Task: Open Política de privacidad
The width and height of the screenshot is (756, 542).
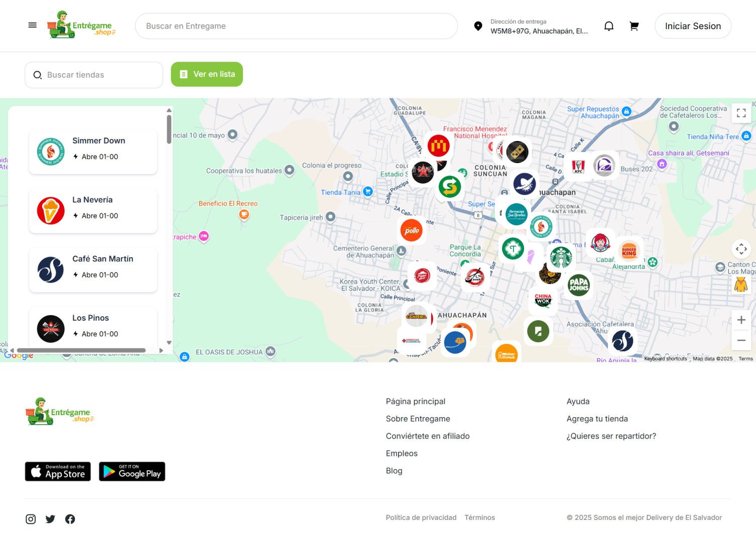Action: (421, 517)
